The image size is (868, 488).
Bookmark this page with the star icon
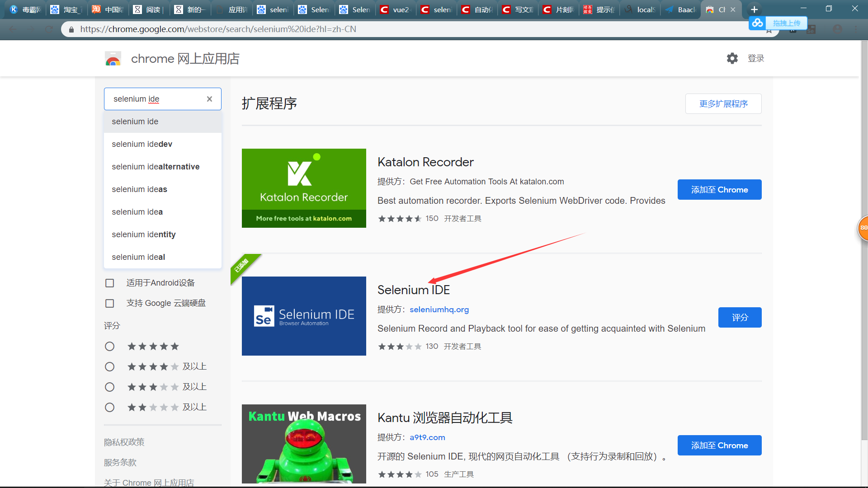[x=769, y=31]
